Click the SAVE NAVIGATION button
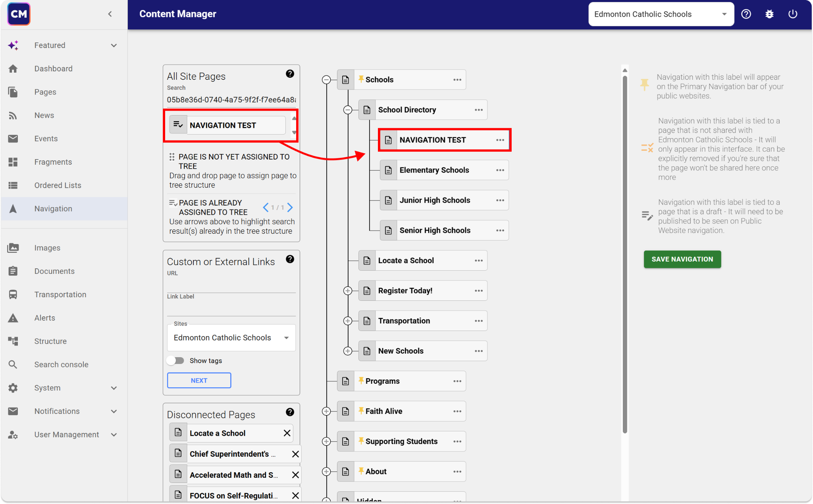 point(682,259)
